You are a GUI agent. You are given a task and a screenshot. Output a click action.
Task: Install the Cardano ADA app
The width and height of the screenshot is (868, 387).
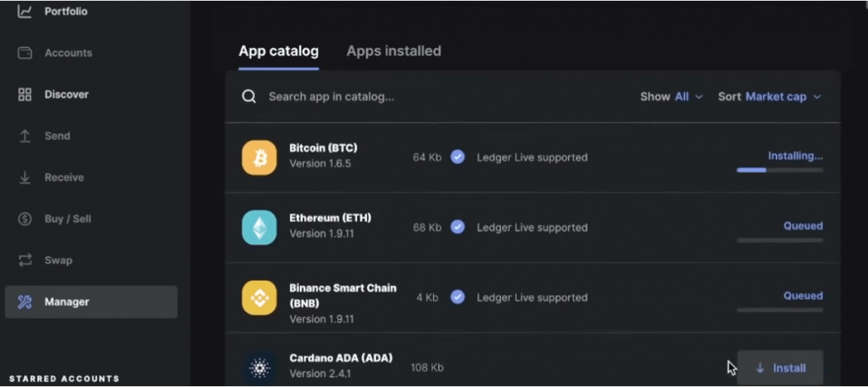(780, 368)
